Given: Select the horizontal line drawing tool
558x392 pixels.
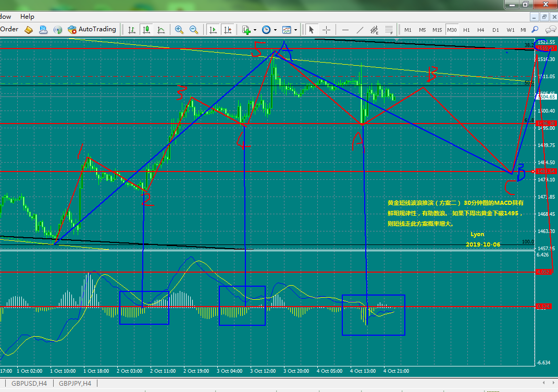Looking at the screenshot, I should [345, 30].
